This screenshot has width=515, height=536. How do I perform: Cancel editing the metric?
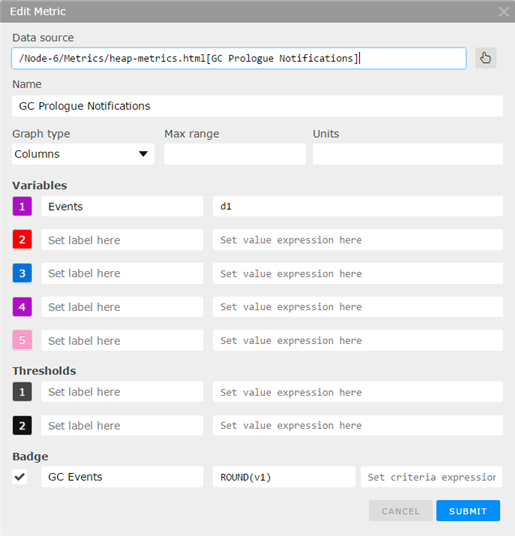point(401,511)
